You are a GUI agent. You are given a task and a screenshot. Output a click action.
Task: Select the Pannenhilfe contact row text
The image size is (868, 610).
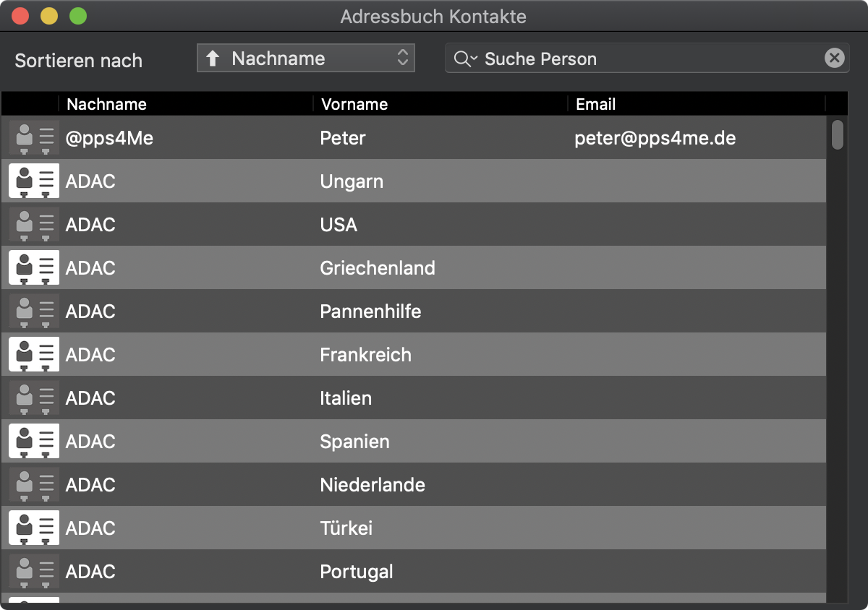pos(370,312)
